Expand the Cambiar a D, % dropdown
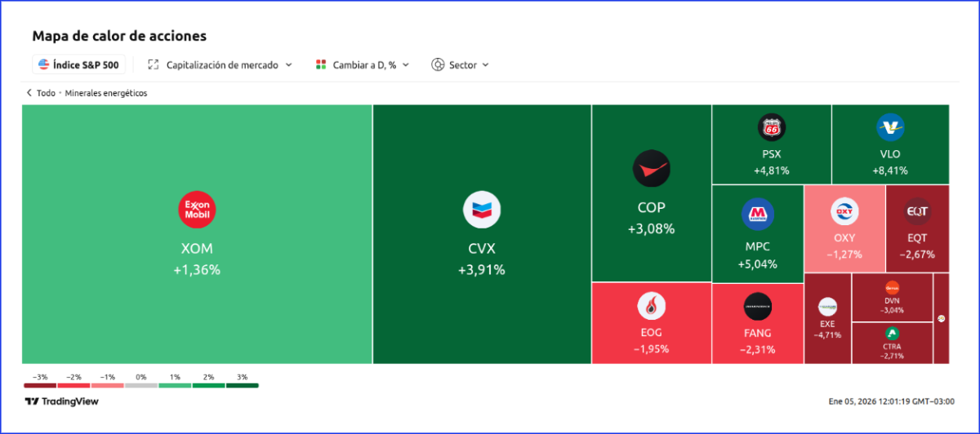This screenshot has width=980, height=434. pyautogui.click(x=363, y=64)
